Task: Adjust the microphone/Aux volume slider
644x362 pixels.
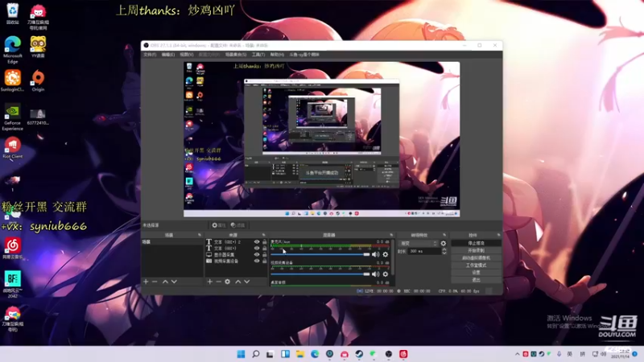Action: pyautogui.click(x=320, y=254)
